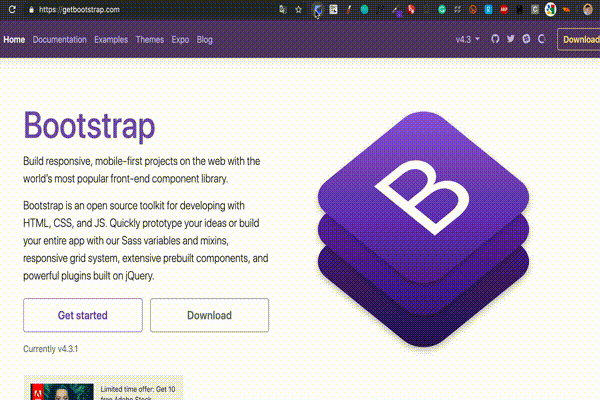This screenshot has height=400, width=600.
Task: Click the large purple 'Bootstrap' heading
Action: pyautogui.click(x=89, y=126)
